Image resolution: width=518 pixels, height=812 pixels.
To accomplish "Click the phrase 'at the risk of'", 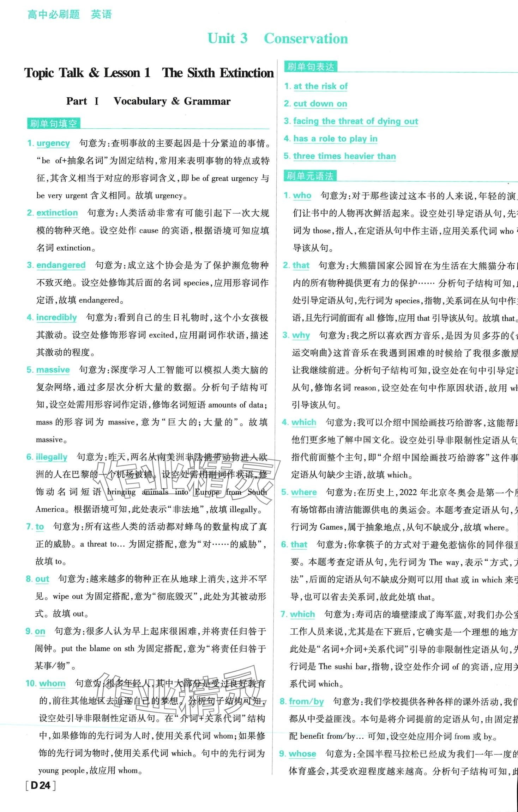I will click(320, 86).
